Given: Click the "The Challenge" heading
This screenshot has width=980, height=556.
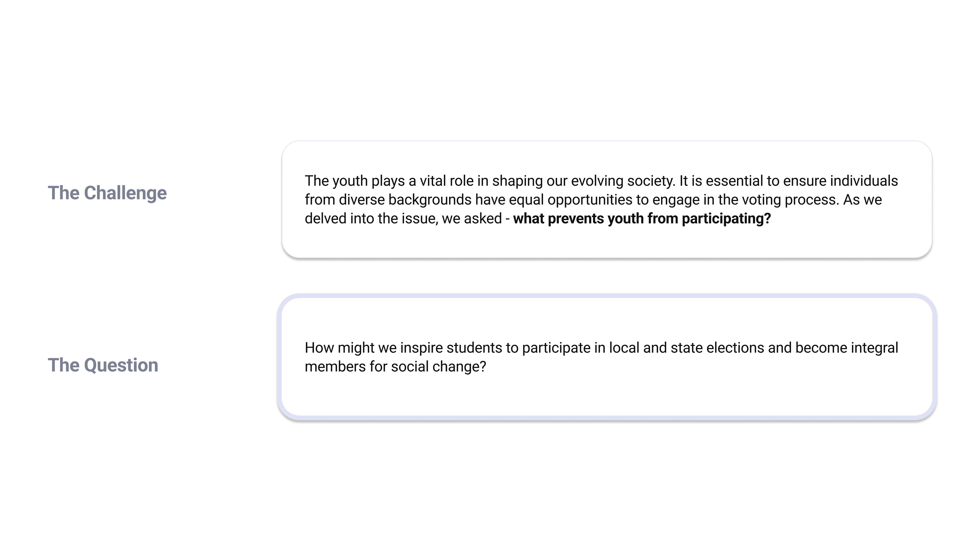Looking at the screenshot, I should [107, 193].
